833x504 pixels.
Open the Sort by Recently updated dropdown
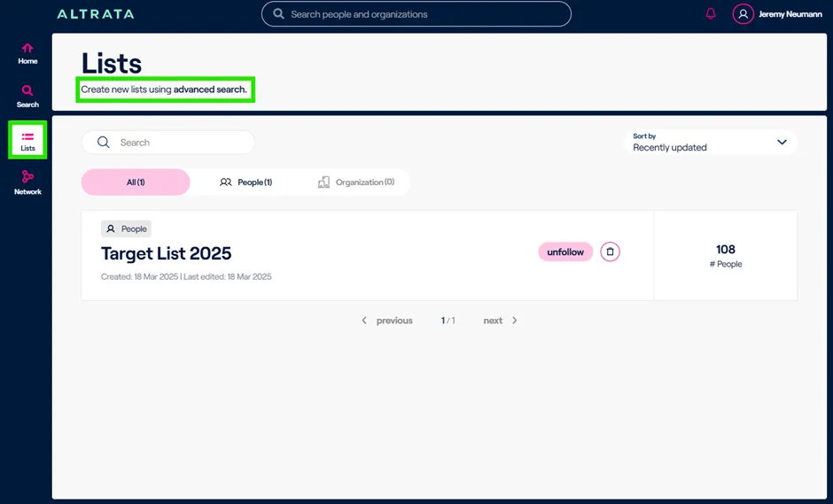(710, 143)
